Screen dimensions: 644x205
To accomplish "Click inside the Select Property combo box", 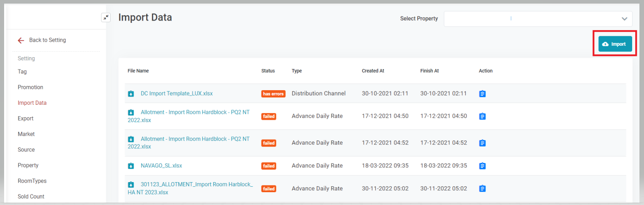I will pyautogui.click(x=530, y=19).
